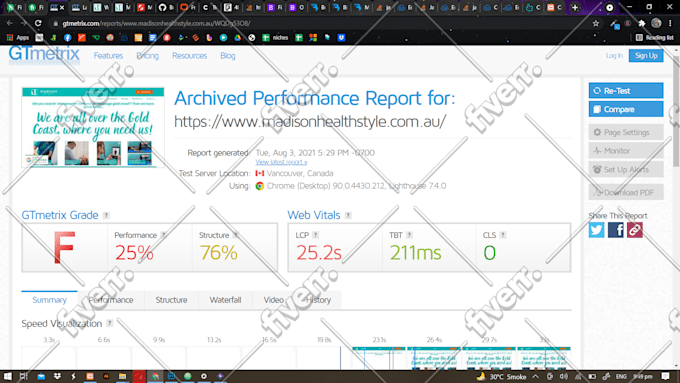Switch to the Performance tab
The height and width of the screenshot is (383, 680).
tap(111, 300)
